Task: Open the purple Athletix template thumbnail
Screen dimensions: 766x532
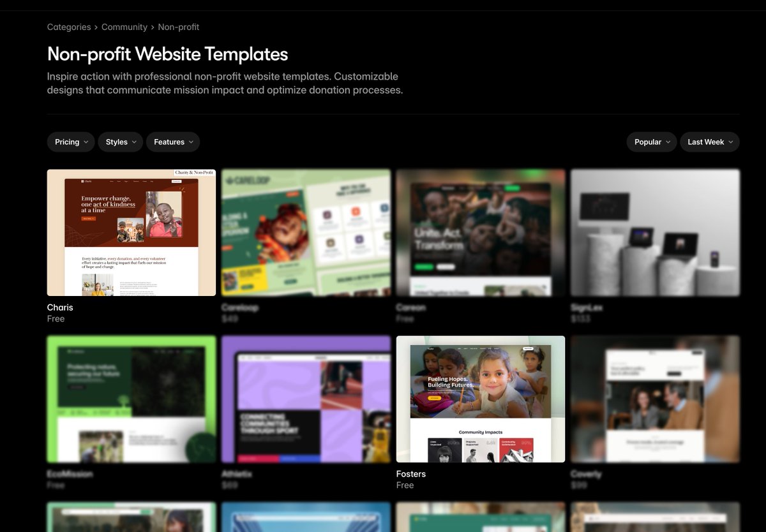Action: click(306, 399)
